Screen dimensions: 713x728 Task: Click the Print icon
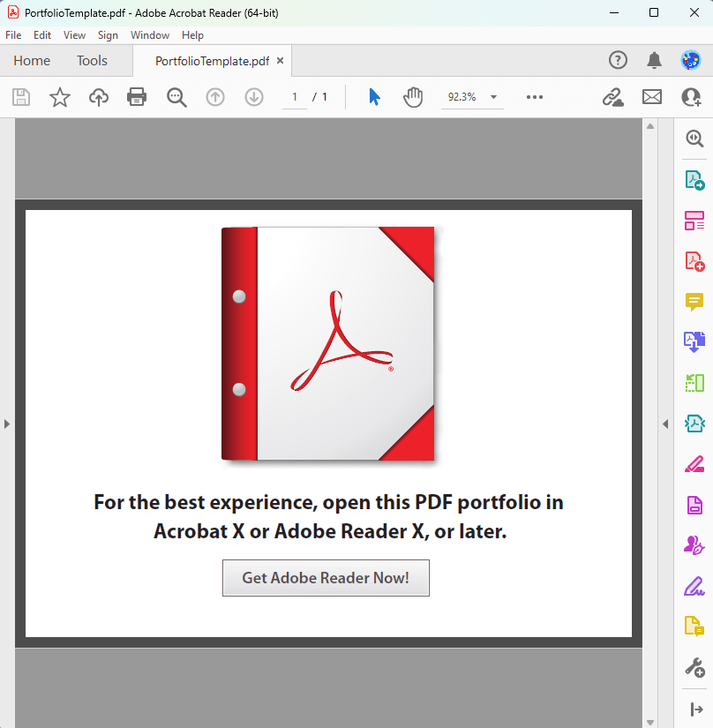pyautogui.click(x=137, y=97)
